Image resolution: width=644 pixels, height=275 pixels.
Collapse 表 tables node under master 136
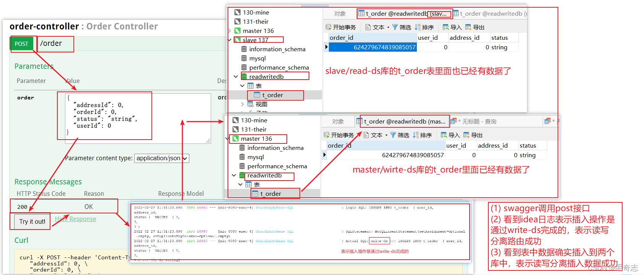point(241,184)
